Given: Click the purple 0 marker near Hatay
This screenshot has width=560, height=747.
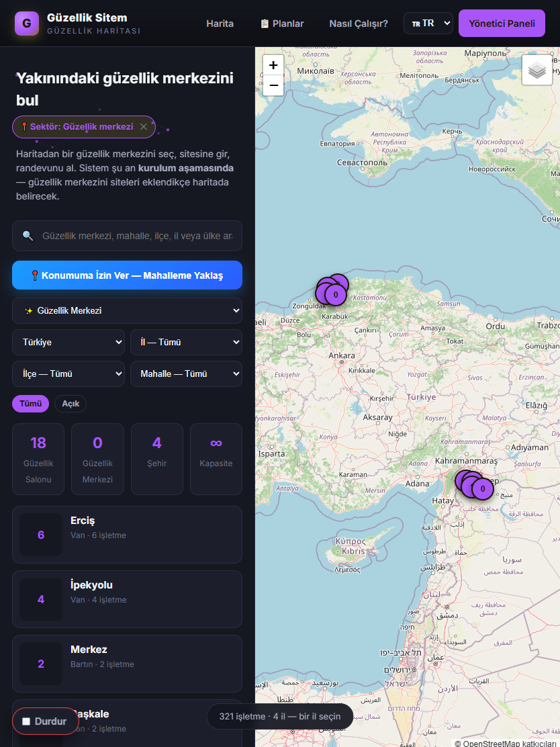Looking at the screenshot, I should click(x=483, y=489).
